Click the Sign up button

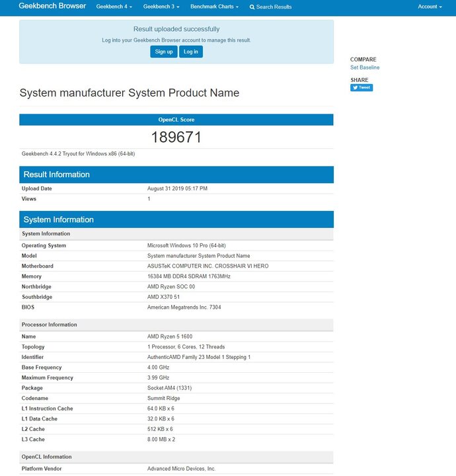point(164,52)
